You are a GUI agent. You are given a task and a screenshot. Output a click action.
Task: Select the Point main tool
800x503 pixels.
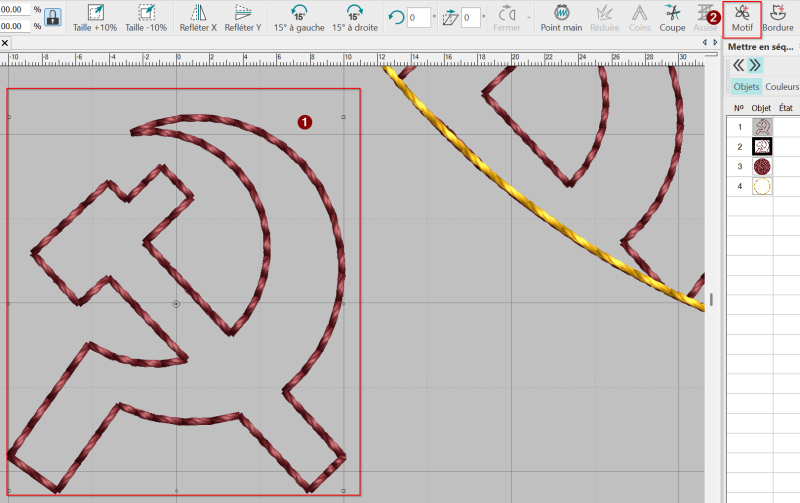pyautogui.click(x=561, y=18)
